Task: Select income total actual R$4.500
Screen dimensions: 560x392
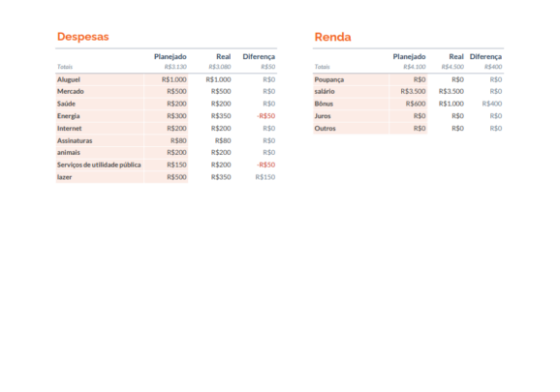Action: click(452, 67)
